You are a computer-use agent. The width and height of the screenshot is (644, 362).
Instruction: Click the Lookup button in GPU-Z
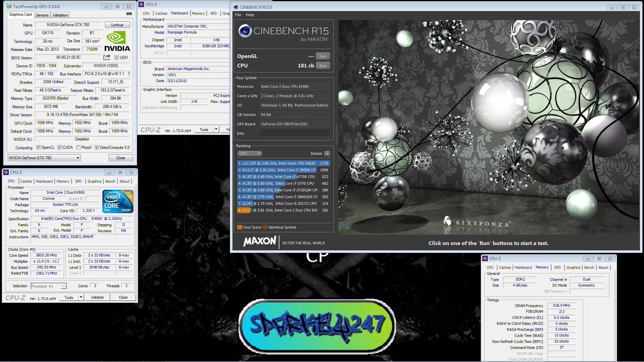(117, 25)
